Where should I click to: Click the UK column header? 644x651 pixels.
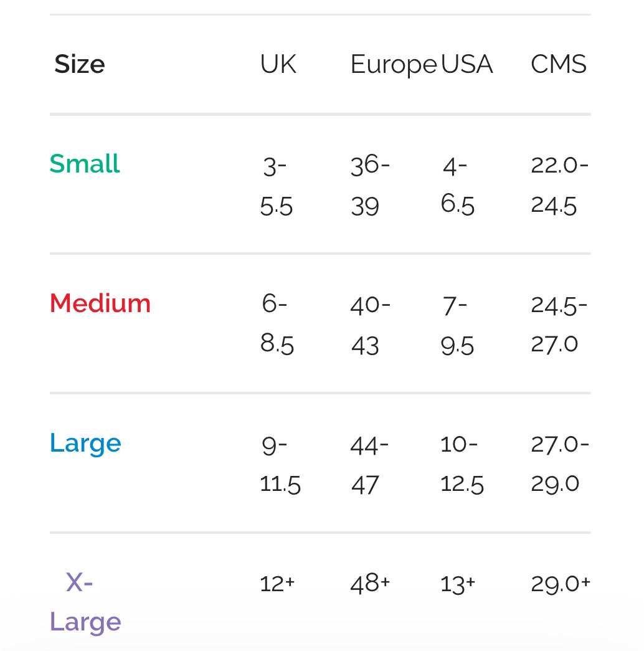(x=278, y=64)
